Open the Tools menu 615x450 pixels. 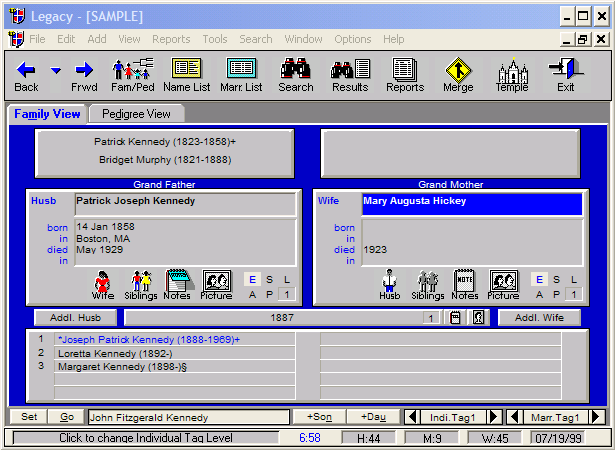[x=215, y=39]
